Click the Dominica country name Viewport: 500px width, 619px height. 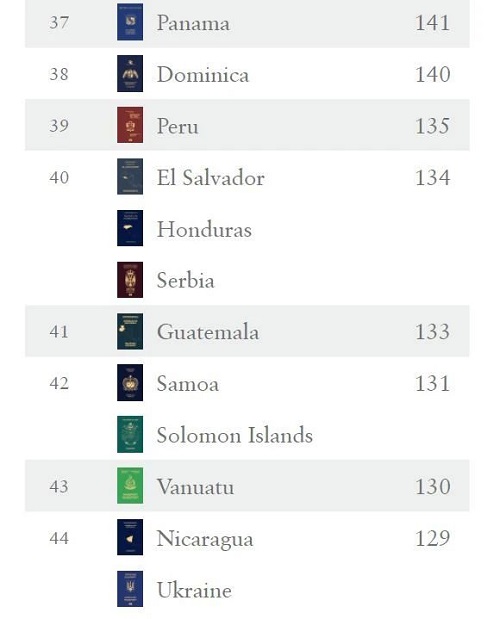click(x=203, y=74)
